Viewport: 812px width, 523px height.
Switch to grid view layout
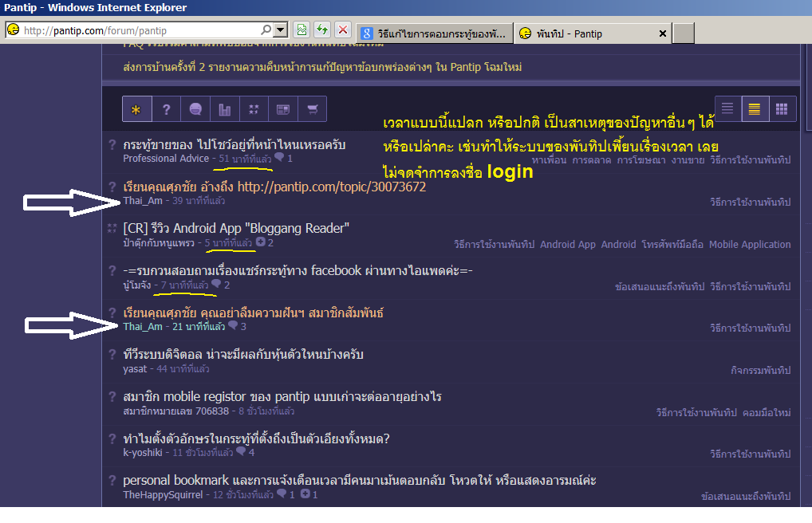tap(782, 108)
